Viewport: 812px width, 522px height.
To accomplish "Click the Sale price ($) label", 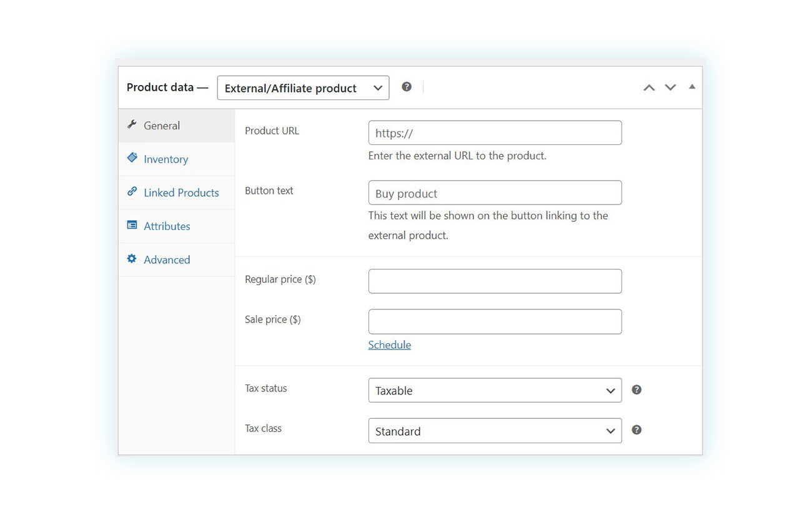I will (273, 319).
